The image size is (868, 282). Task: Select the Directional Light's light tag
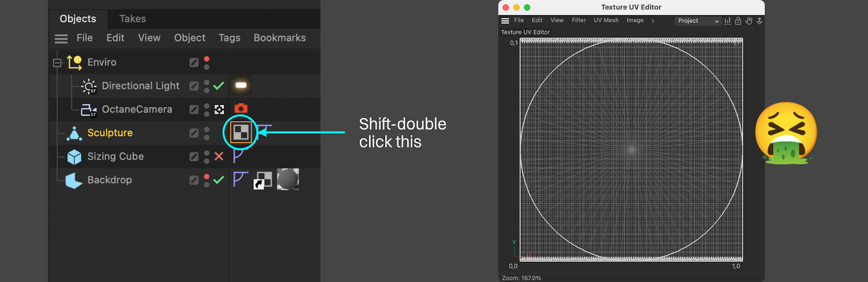241,85
